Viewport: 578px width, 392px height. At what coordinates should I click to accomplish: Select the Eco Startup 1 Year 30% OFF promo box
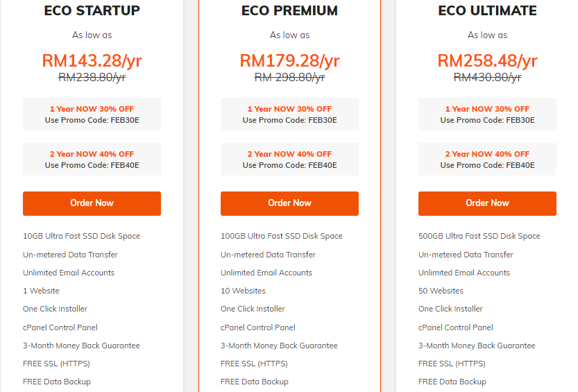92,114
